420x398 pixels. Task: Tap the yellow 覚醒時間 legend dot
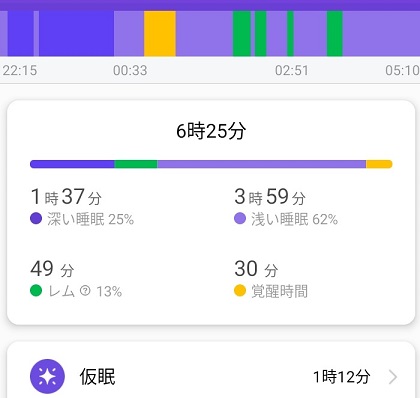tap(240, 291)
